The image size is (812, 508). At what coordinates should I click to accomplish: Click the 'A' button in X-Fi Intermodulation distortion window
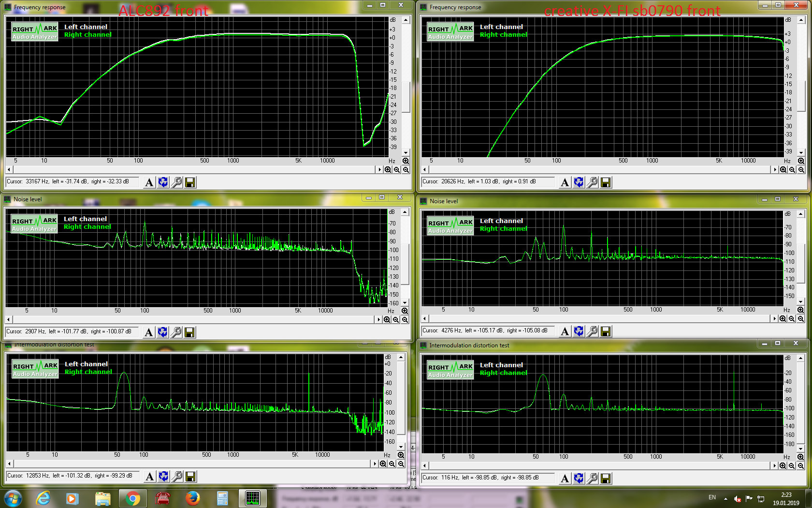click(565, 478)
